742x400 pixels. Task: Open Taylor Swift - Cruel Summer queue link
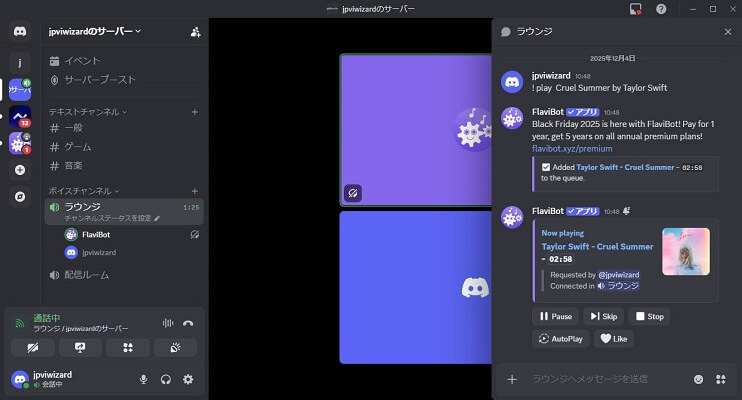click(625, 168)
